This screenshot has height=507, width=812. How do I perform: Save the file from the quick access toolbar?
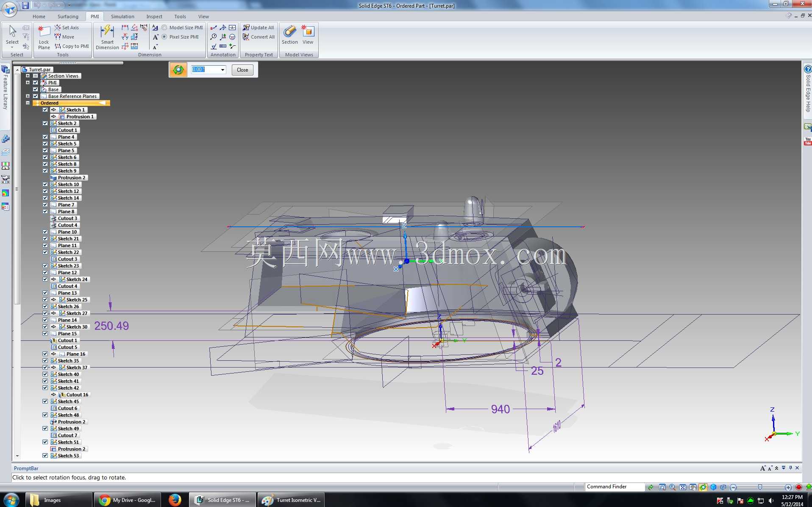pos(25,6)
